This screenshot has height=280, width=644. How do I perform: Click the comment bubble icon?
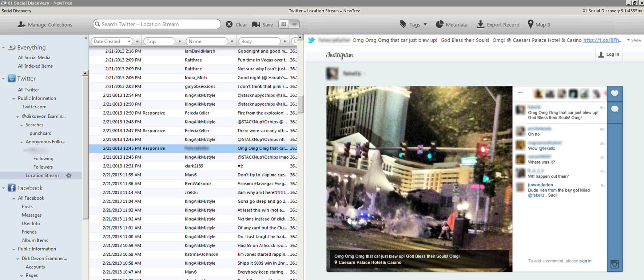click(x=615, y=109)
